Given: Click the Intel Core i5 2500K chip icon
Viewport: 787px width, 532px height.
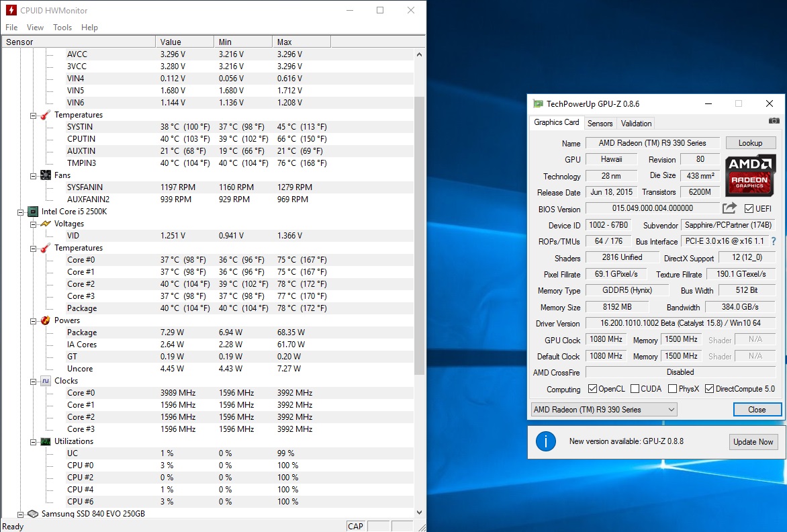Looking at the screenshot, I should click(x=33, y=212).
